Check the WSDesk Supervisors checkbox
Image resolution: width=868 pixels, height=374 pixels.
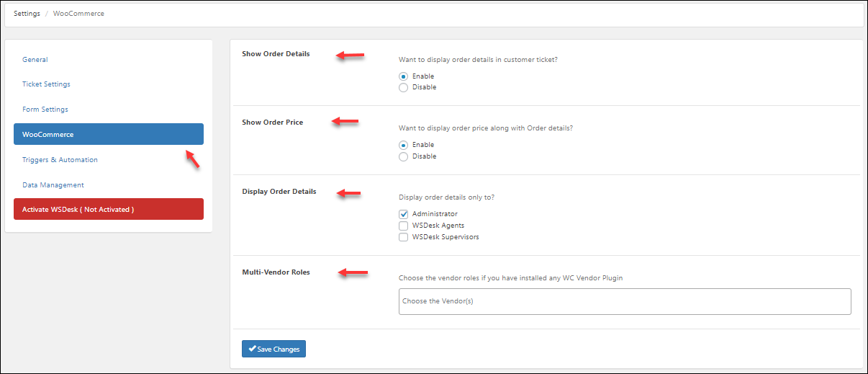pos(404,237)
